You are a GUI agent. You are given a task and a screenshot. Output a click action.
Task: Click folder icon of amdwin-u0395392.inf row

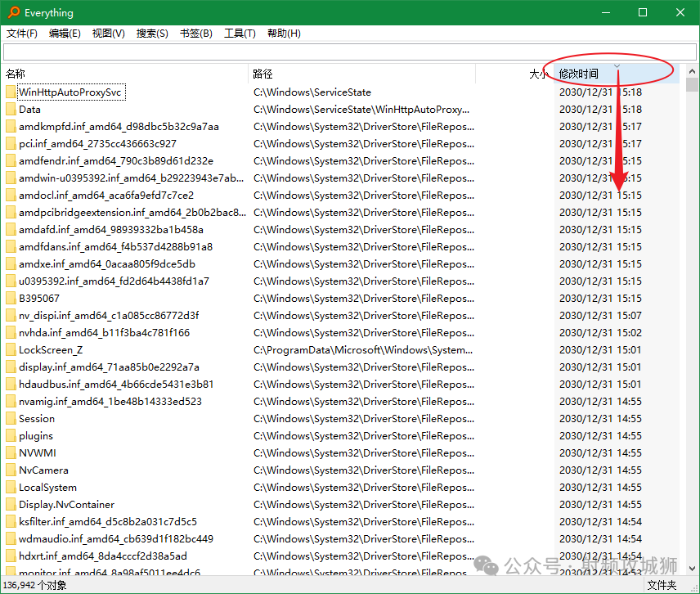click(x=11, y=178)
